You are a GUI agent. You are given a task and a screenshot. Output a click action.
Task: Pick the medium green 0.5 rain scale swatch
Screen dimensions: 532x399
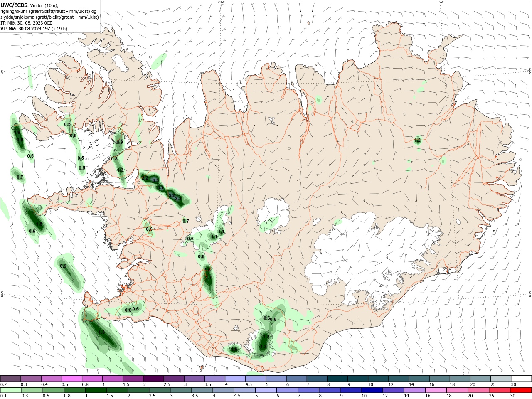pos(54,390)
